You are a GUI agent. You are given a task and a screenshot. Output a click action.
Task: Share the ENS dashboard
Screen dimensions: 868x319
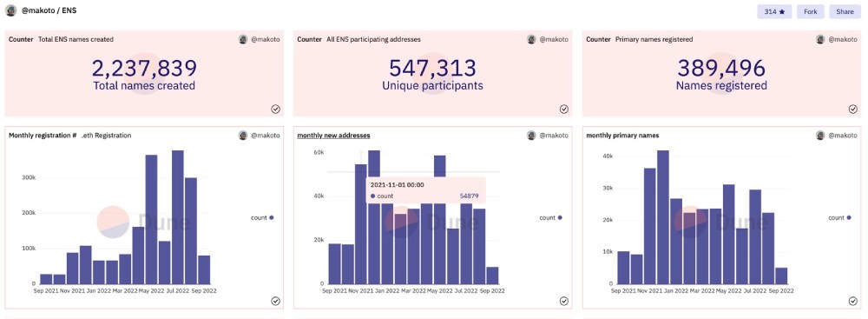click(x=845, y=11)
